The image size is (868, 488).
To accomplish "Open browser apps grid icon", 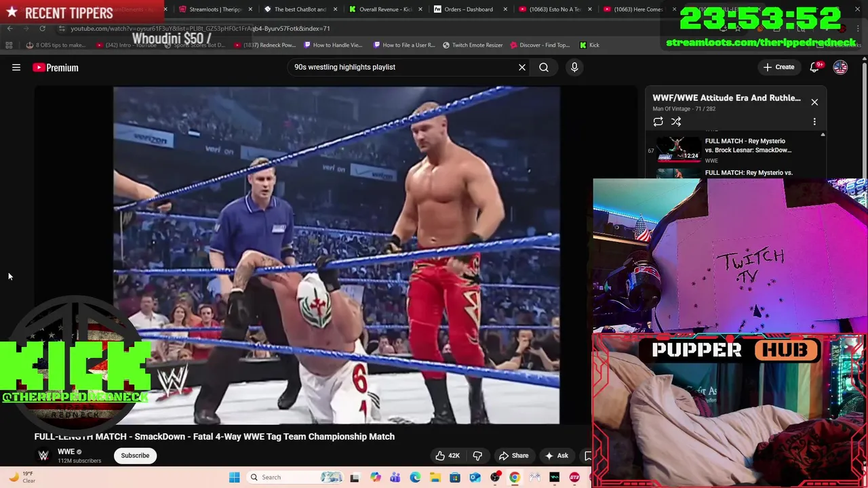I will tap(9, 45).
